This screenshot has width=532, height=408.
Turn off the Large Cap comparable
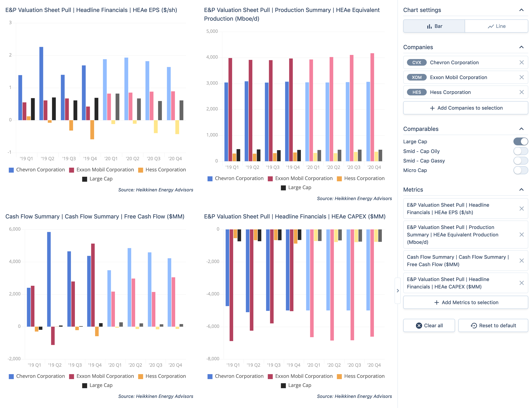pyautogui.click(x=520, y=141)
